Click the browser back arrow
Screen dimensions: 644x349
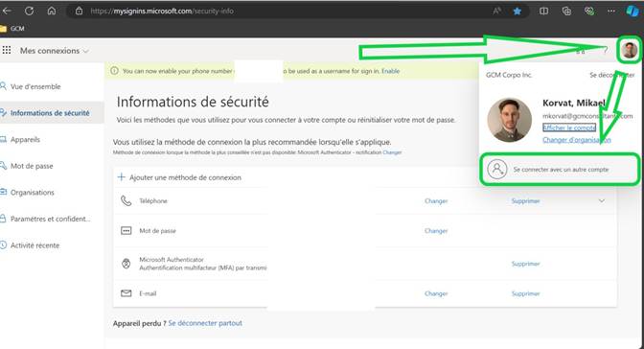click(7, 11)
